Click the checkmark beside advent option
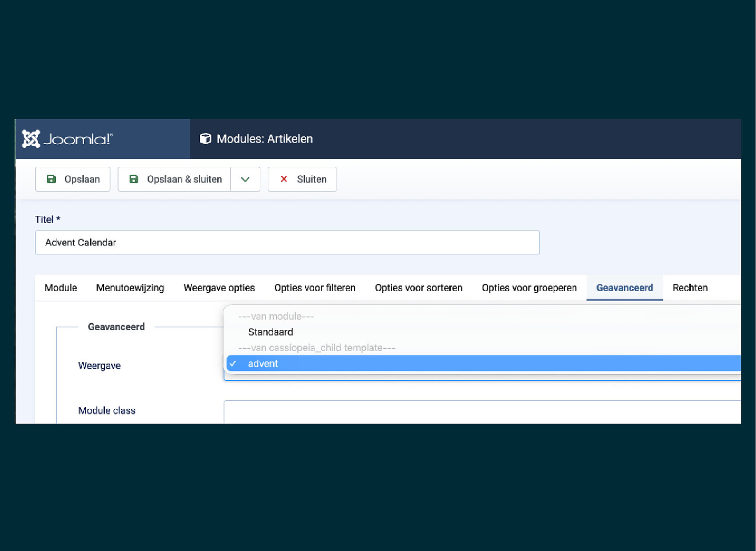 coord(233,363)
